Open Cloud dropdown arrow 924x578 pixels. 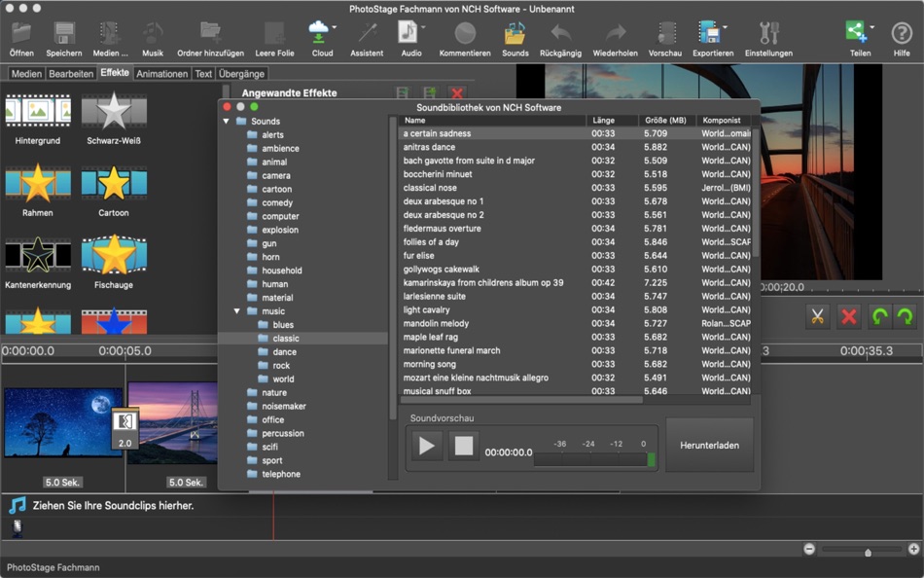335,27
